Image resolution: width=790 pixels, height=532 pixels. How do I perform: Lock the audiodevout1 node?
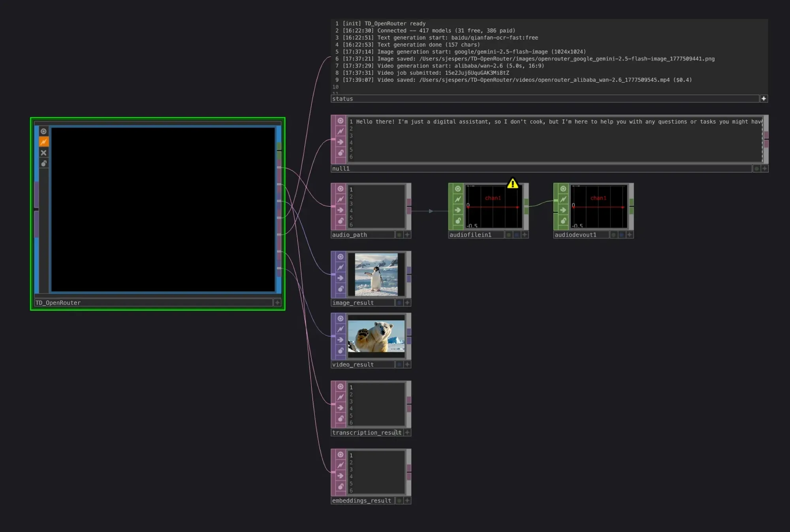[x=564, y=220]
